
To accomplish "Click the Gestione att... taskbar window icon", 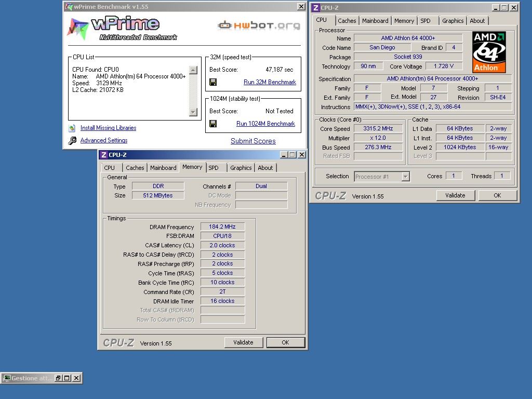I will pyautogui.click(x=6, y=378).
